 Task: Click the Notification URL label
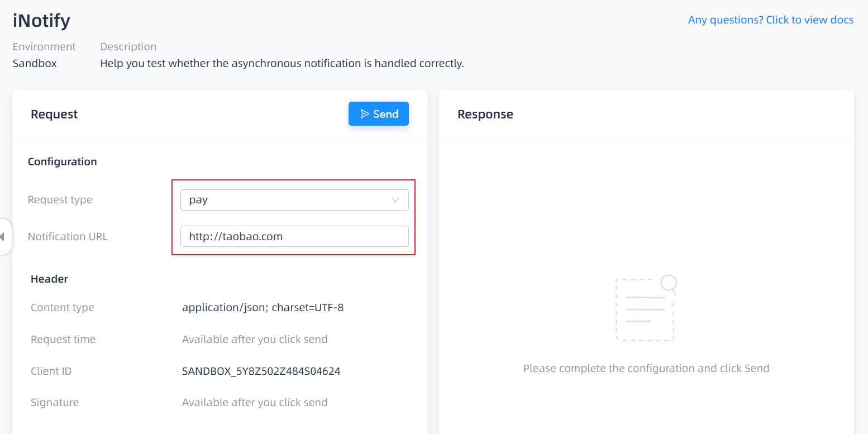coord(68,236)
